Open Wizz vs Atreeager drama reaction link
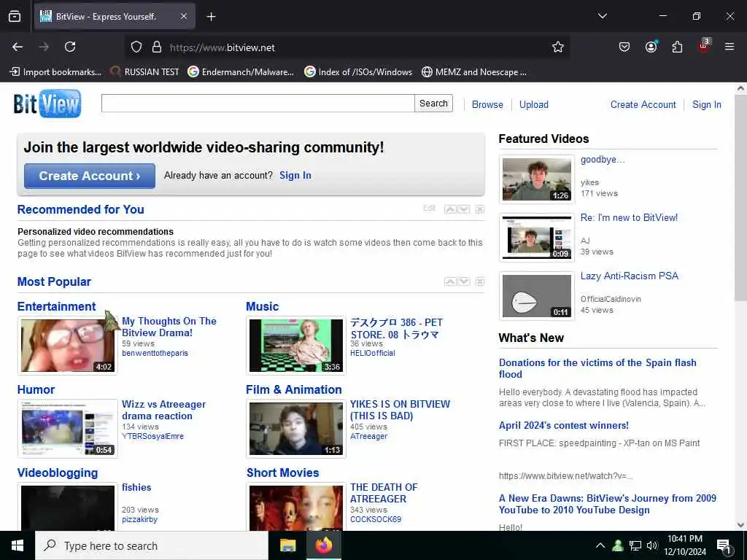 (164, 410)
